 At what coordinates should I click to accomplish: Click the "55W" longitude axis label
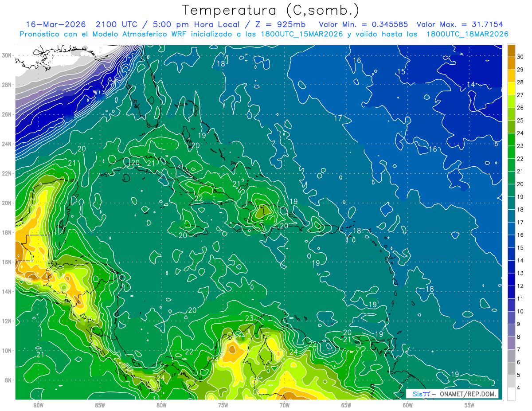click(469, 406)
